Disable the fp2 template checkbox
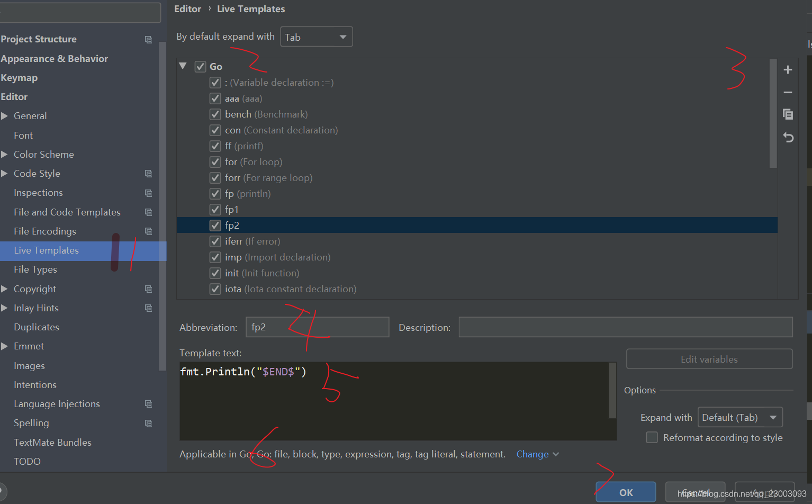Screen dimensions: 812x504 click(x=215, y=226)
